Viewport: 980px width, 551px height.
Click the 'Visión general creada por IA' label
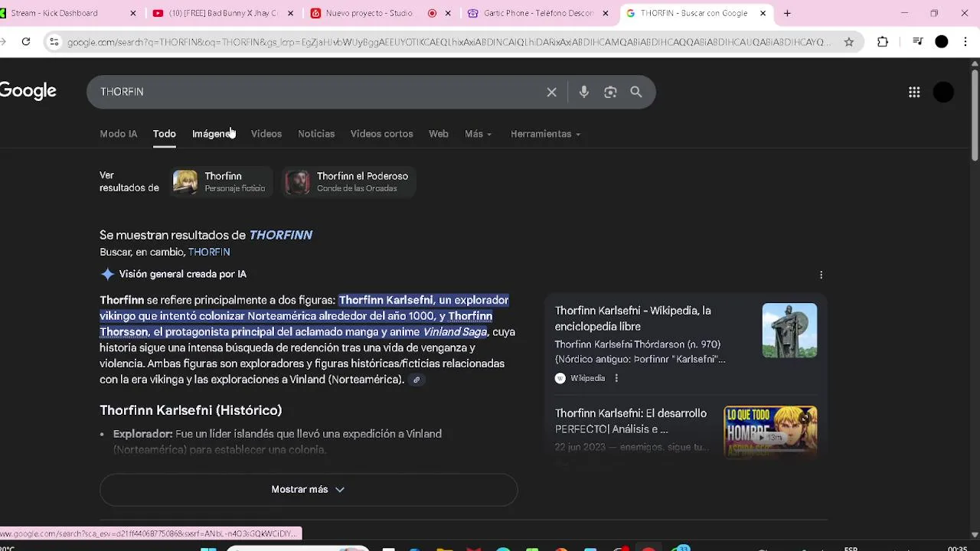pyautogui.click(x=183, y=274)
